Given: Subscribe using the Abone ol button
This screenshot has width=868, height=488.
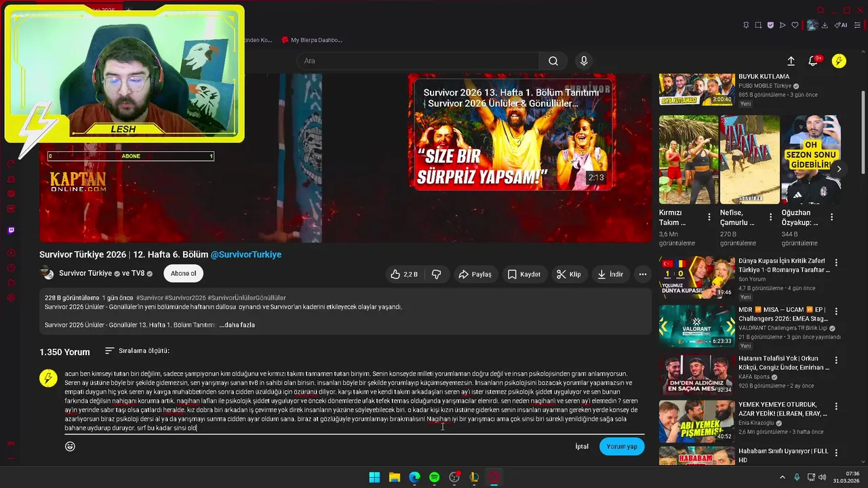Looking at the screenshot, I should click(x=183, y=274).
